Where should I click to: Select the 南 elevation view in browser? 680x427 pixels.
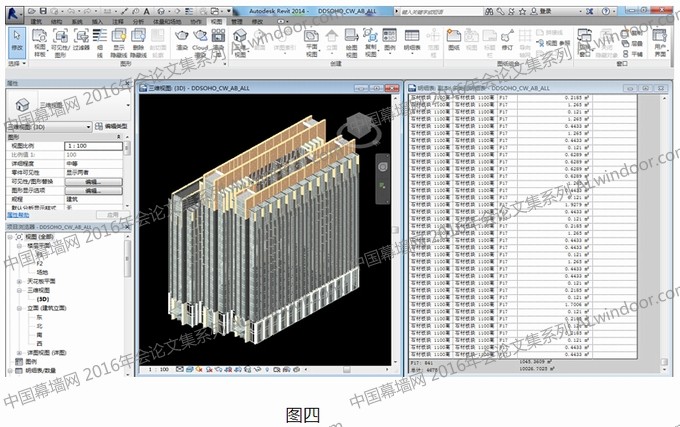(x=41, y=335)
